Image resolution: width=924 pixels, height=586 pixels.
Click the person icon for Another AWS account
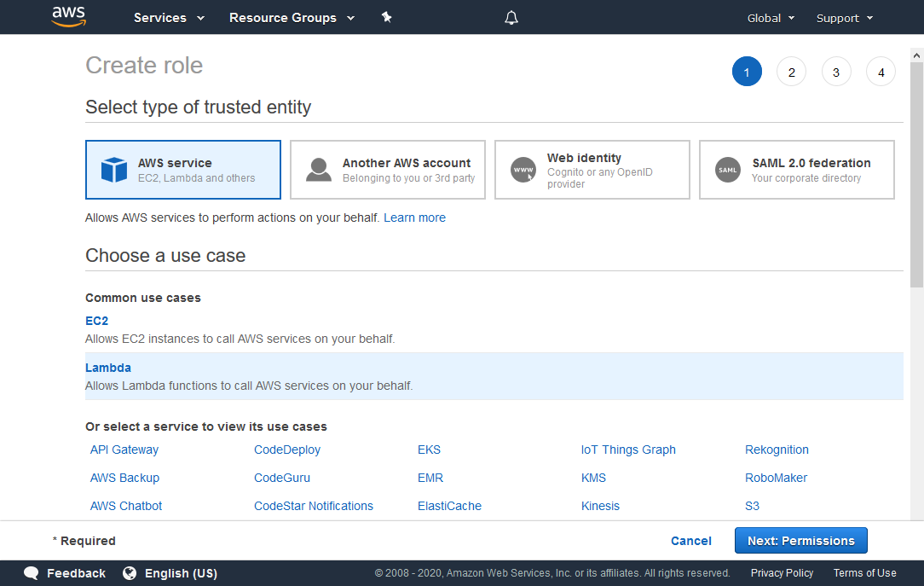coord(319,170)
